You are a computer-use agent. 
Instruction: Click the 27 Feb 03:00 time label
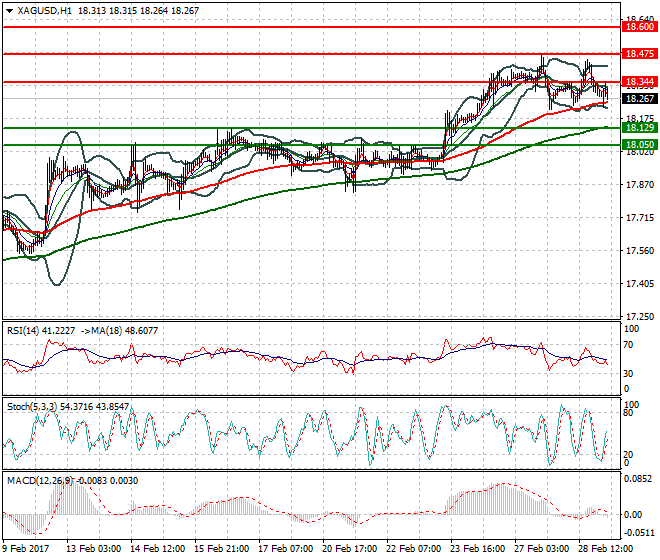pyautogui.click(x=541, y=549)
